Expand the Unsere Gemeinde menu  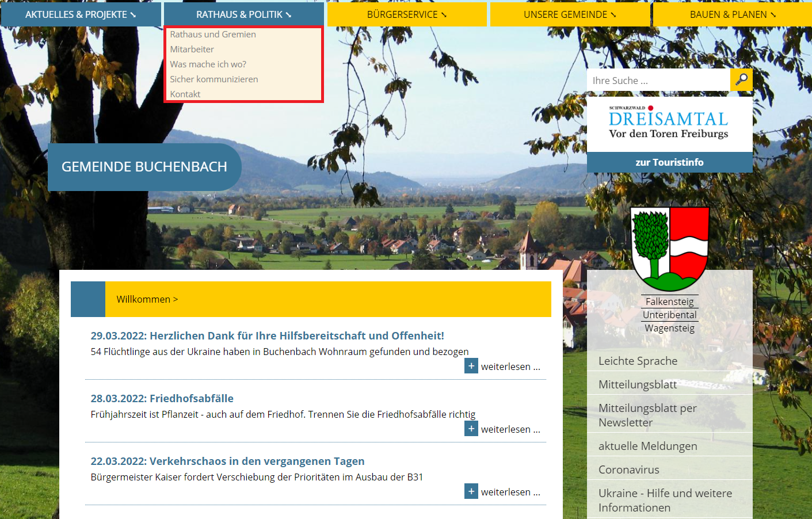click(569, 14)
